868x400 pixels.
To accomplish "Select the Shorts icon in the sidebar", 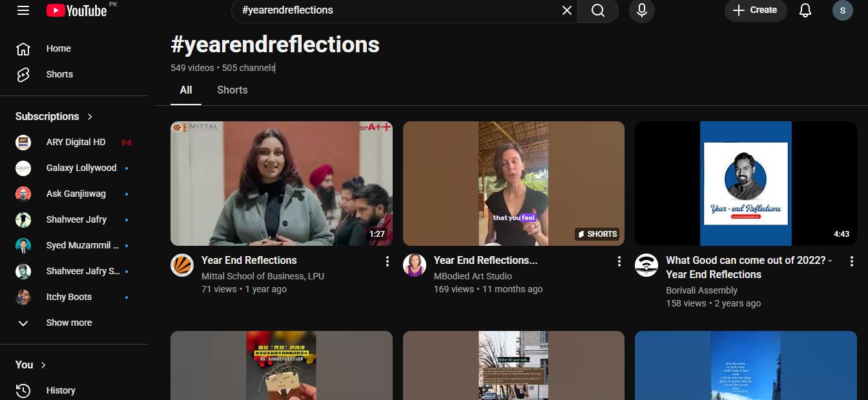I will tap(23, 74).
